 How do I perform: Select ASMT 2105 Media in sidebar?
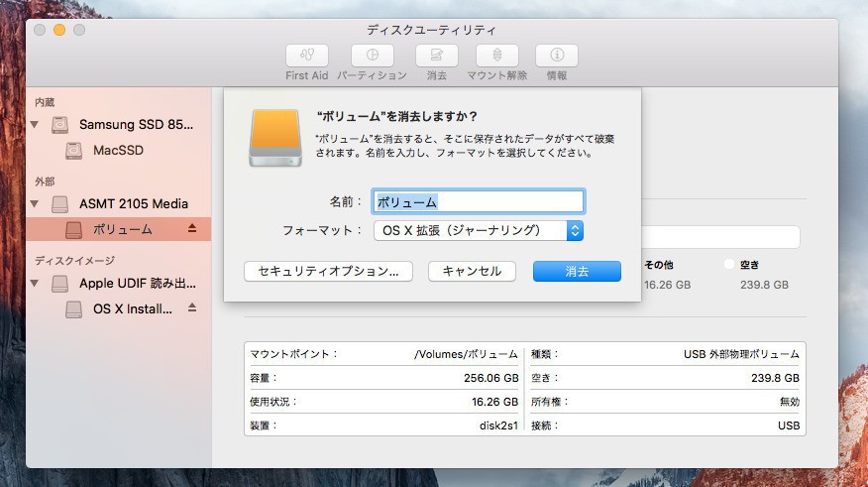pos(133,204)
